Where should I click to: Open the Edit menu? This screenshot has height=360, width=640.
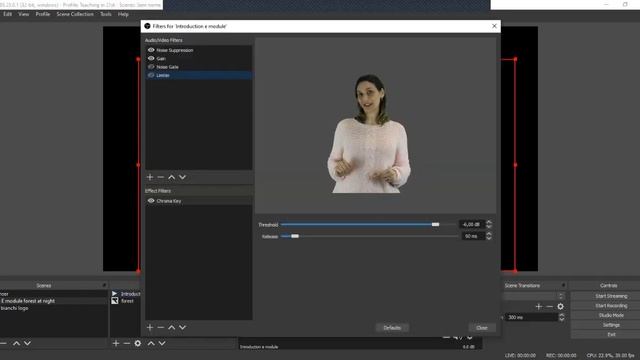pos(7,14)
